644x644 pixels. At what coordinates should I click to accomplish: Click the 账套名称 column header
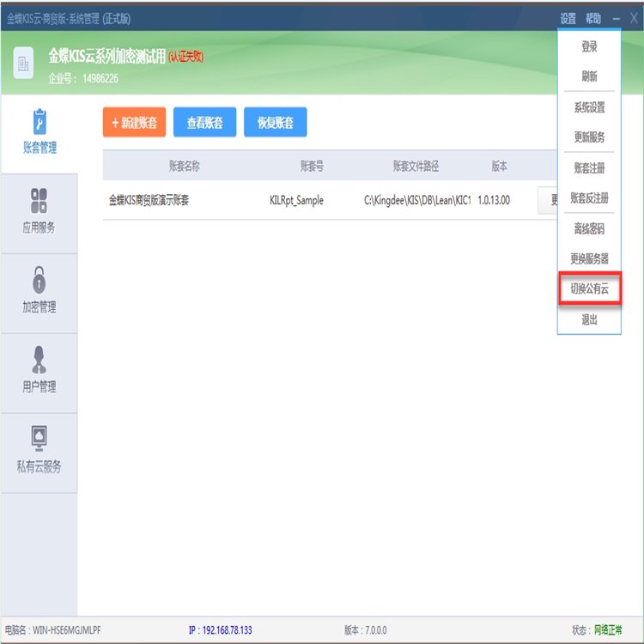184,166
